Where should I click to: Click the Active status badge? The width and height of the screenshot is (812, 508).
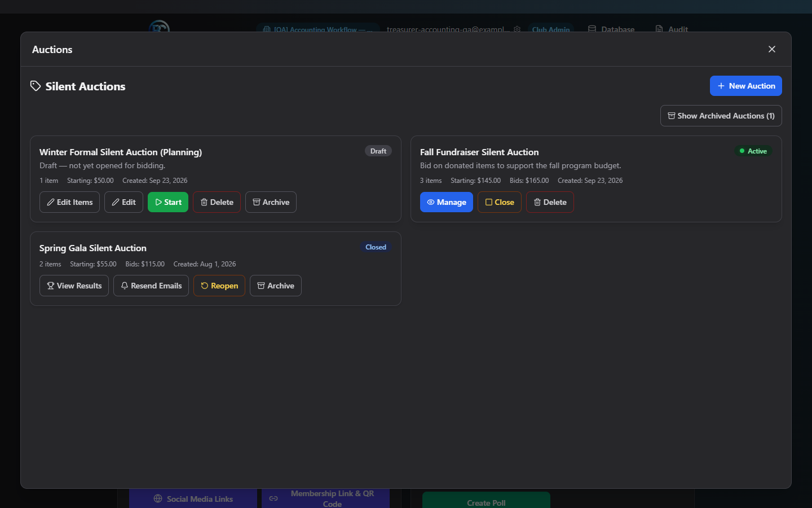(753, 151)
